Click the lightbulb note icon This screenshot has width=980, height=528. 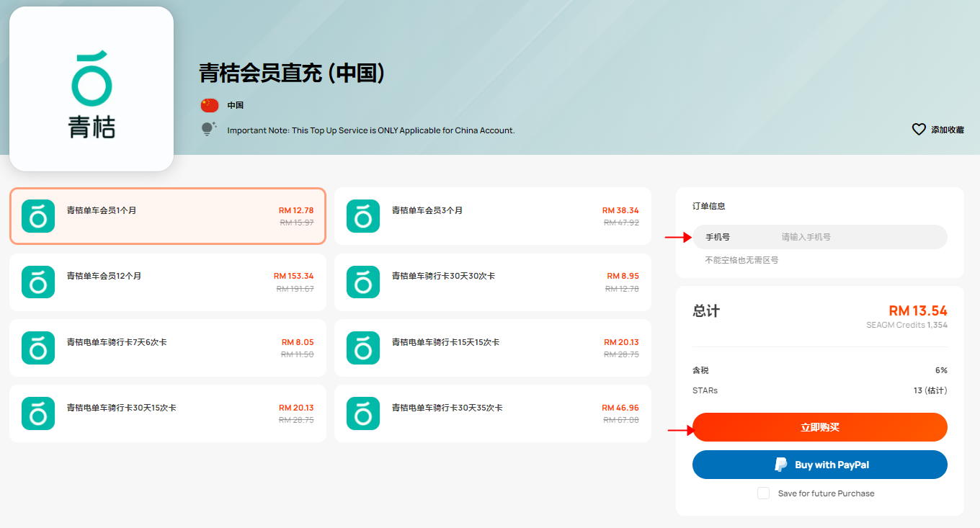pos(209,130)
